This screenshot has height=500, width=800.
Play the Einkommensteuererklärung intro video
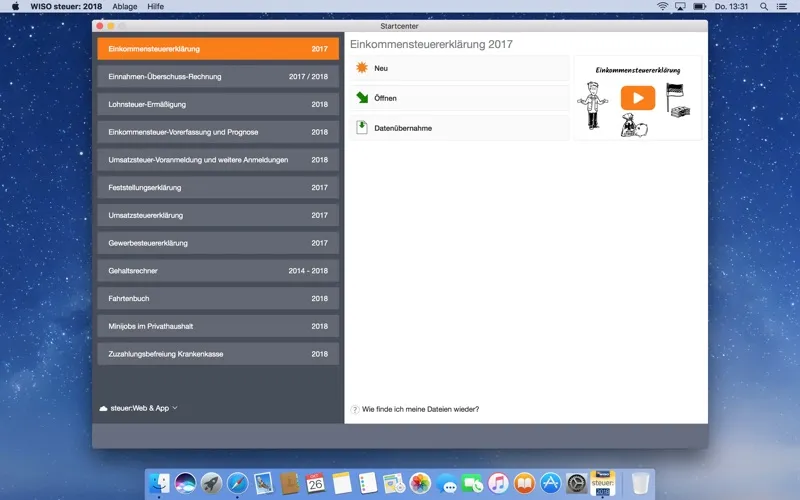(x=638, y=97)
